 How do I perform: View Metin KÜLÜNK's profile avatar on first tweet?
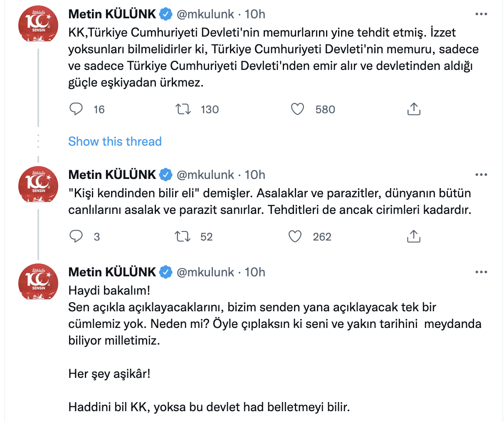point(38,24)
